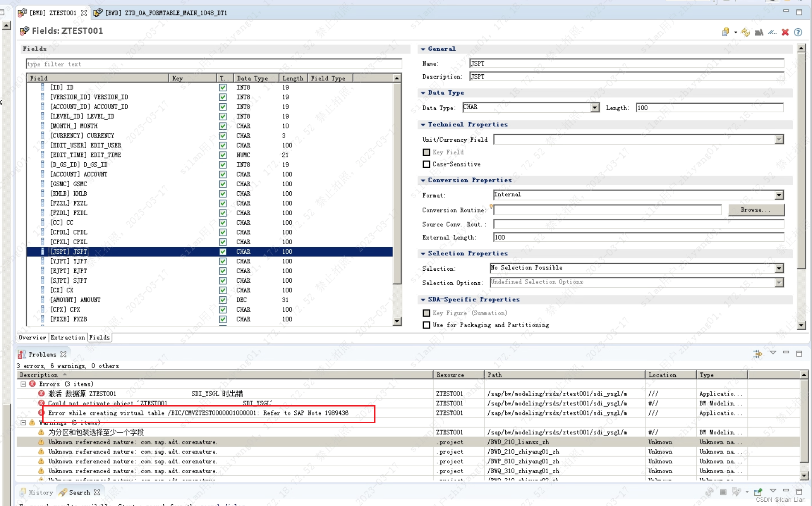812x506 pixels.
Task: Click the Search icon next to History tab
Action: coord(63,492)
